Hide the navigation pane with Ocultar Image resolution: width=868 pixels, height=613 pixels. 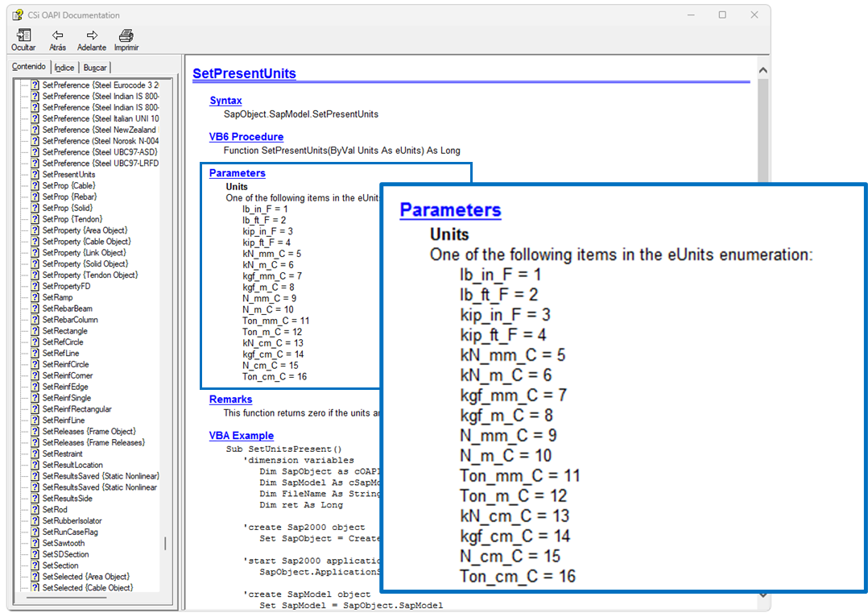pos(23,40)
